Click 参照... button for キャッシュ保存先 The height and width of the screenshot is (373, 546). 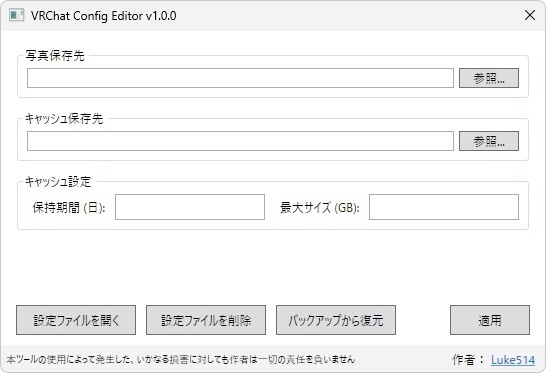[489, 141]
